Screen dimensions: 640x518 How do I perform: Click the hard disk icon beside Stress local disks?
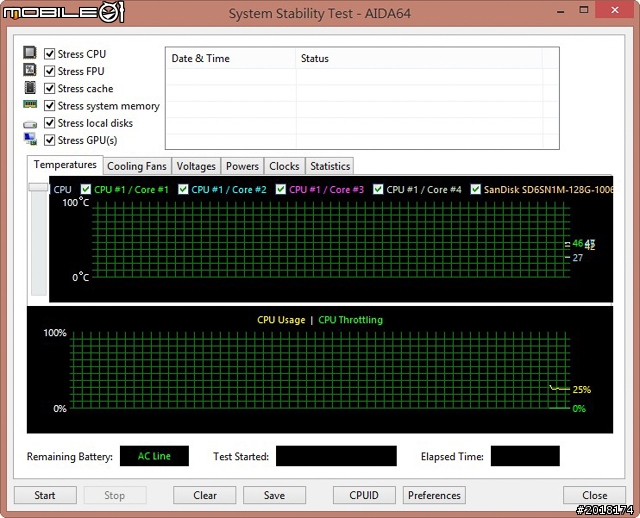click(30, 124)
